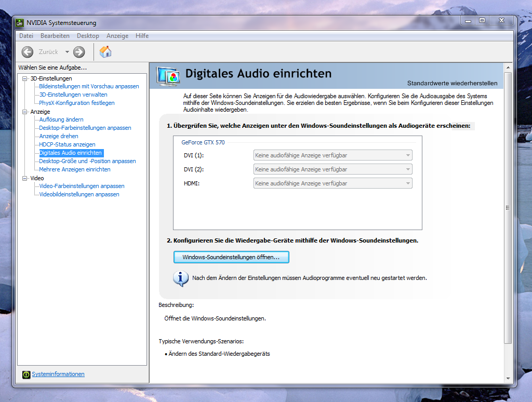Maximize the NVIDIA Systemsteuerung window
Viewport: 532px width, 402px height.
click(482, 21)
